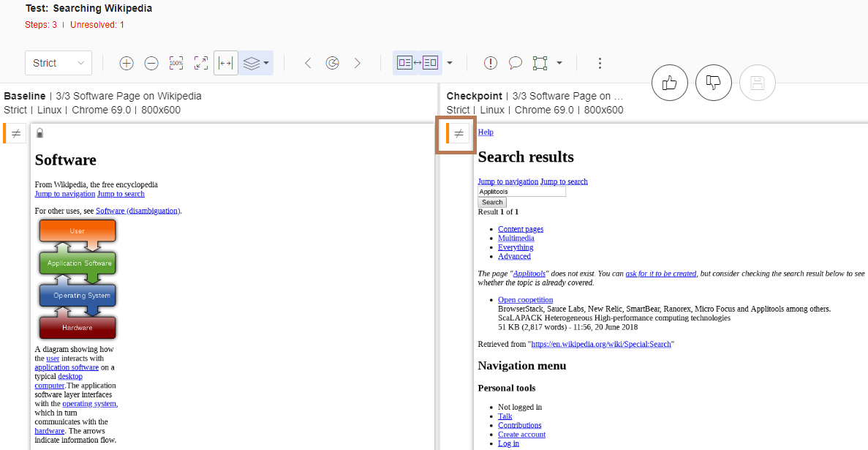Toggle the checkpoint not-equal diff marker
Viewport: 868px width, 450px height.
pyautogui.click(x=458, y=133)
